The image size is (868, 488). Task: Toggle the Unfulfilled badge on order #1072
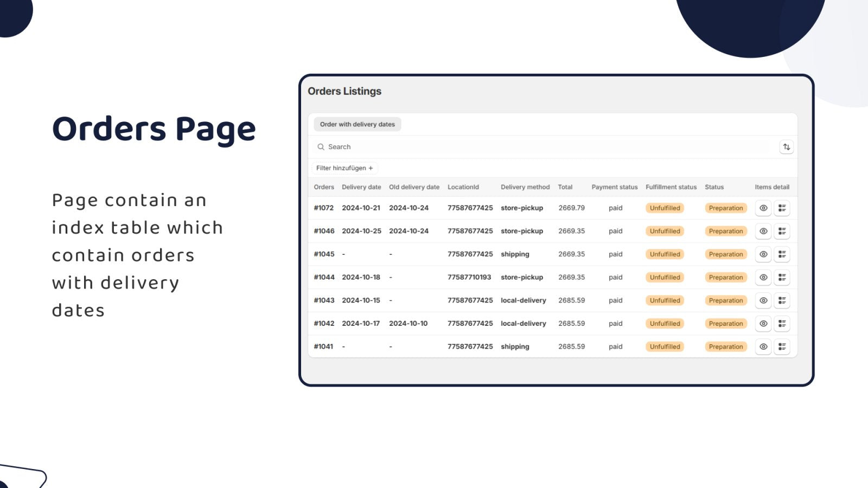coord(664,208)
